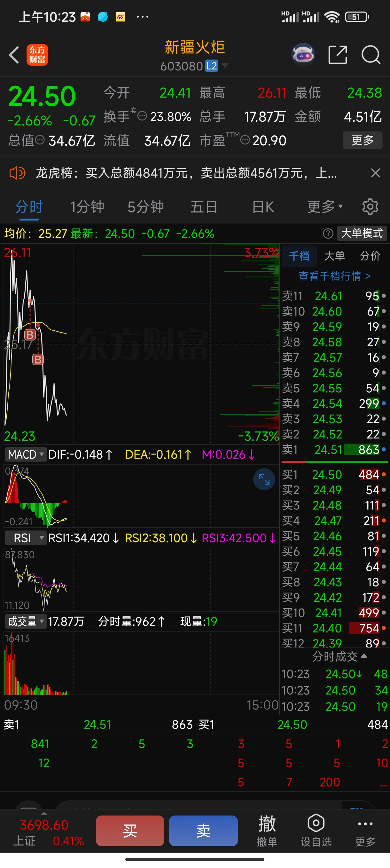Toggle 大单模式 mode
390x868 pixels.
(362, 233)
